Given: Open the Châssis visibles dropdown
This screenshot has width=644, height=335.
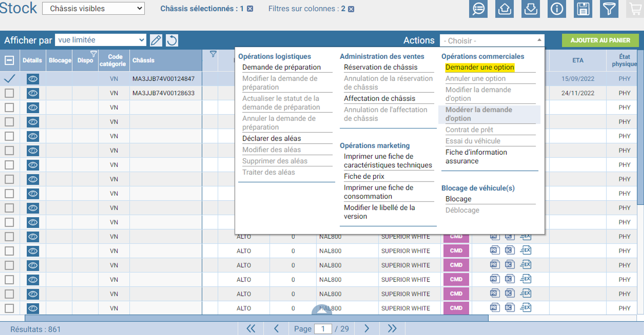Looking at the screenshot, I should pyautogui.click(x=93, y=8).
